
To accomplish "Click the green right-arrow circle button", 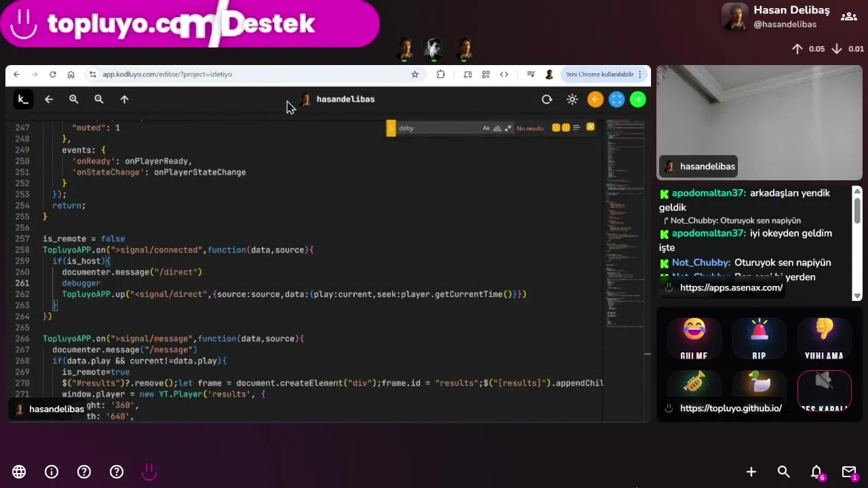I will (x=637, y=100).
